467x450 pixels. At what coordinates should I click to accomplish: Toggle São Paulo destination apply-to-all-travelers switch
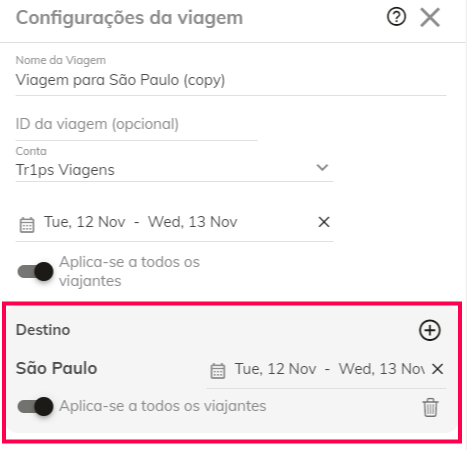click(36, 406)
